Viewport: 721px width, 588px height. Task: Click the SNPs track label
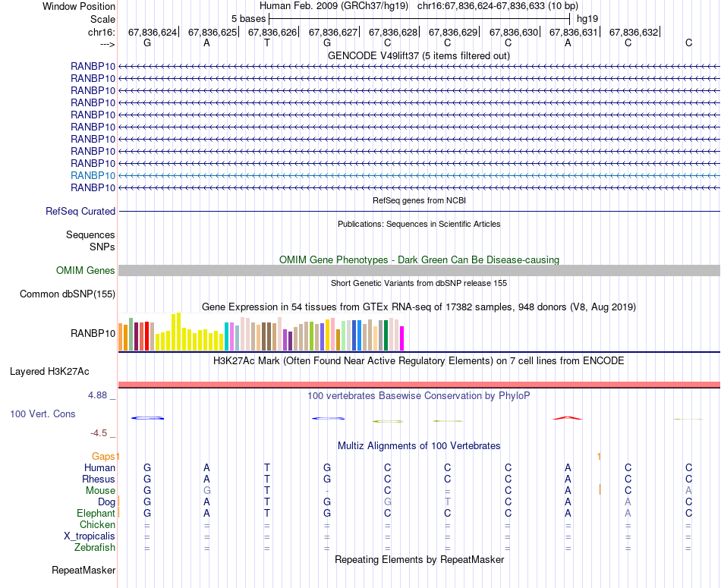point(102,247)
